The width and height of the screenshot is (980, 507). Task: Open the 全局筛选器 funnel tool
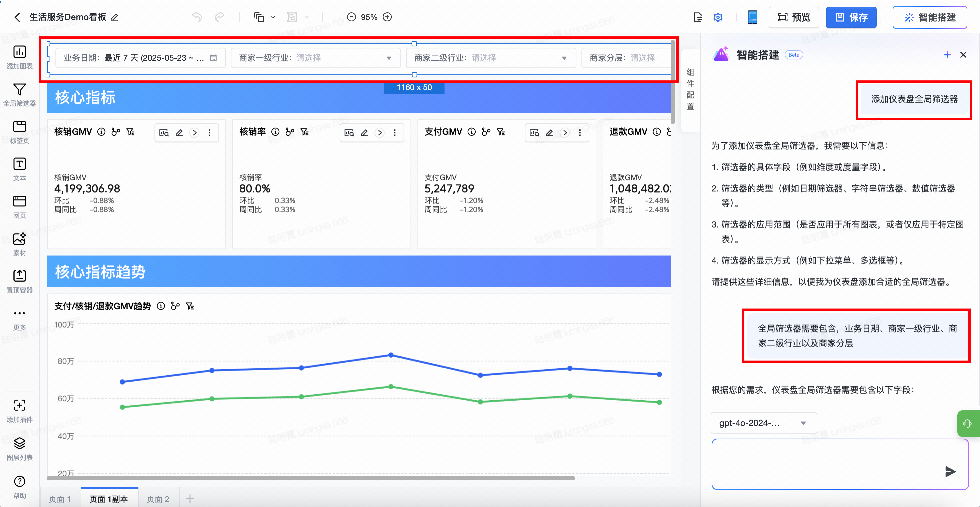click(19, 90)
